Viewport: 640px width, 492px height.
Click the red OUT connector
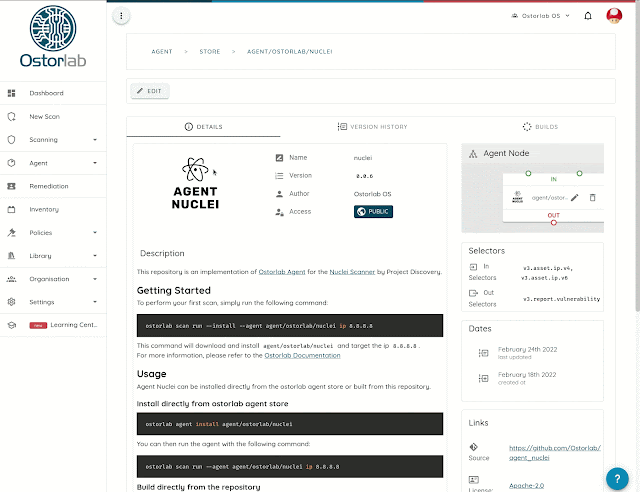[554, 223]
